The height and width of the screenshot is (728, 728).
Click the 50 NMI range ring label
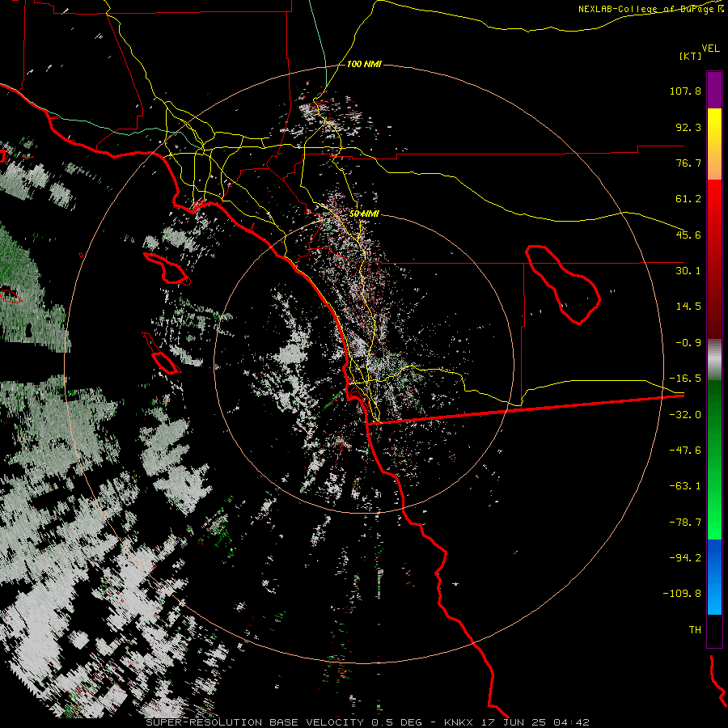[x=364, y=214]
